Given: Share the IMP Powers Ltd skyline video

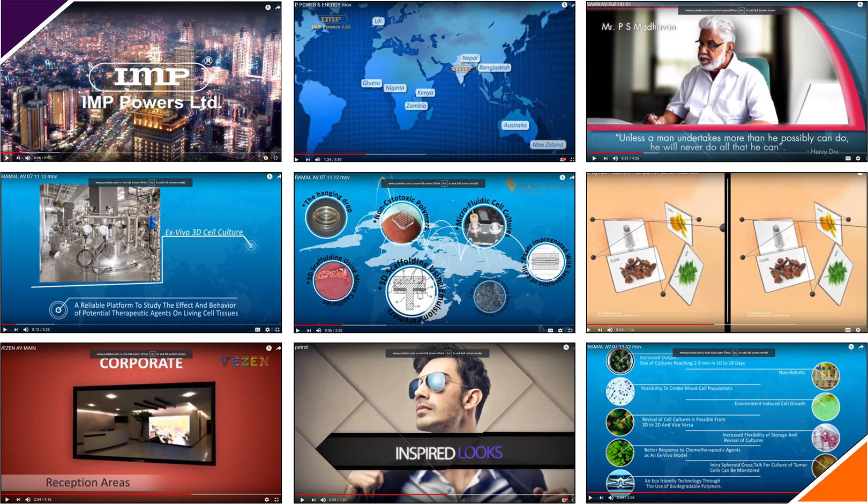Looking at the screenshot, I should [x=278, y=8].
